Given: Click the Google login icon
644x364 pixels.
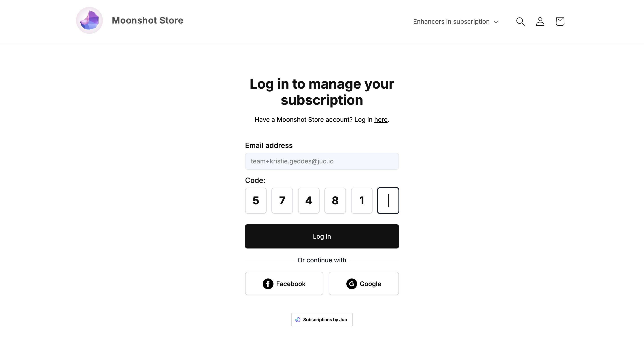Looking at the screenshot, I should tap(352, 284).
